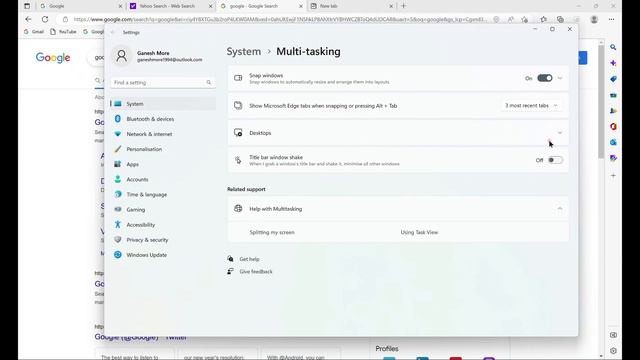Click the Gaming controller icon
Screen dimensions: 640x360
(118, 209)
